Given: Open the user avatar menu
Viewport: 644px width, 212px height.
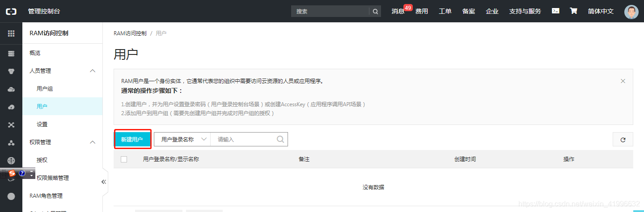Looking at the screenshot, I should click(631, 12).
